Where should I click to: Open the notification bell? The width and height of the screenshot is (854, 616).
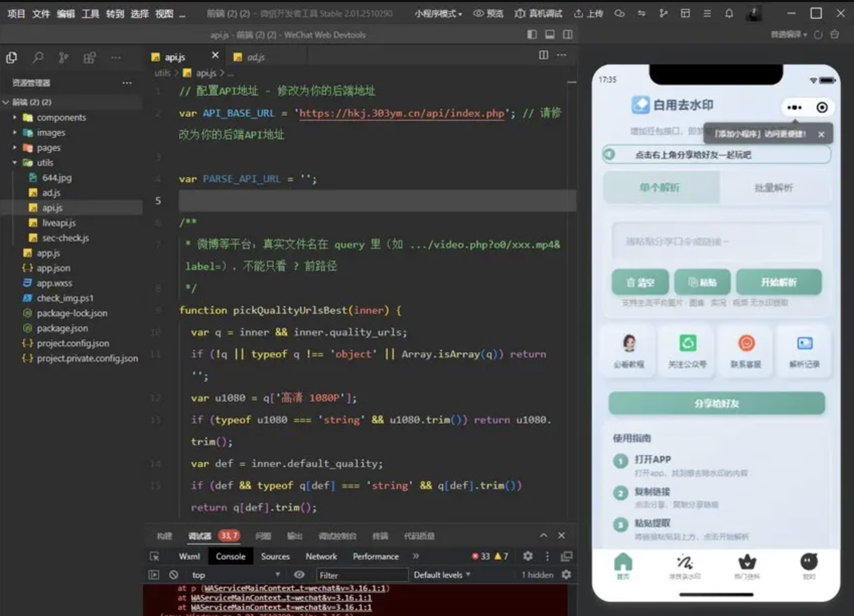tap(729, 14)
